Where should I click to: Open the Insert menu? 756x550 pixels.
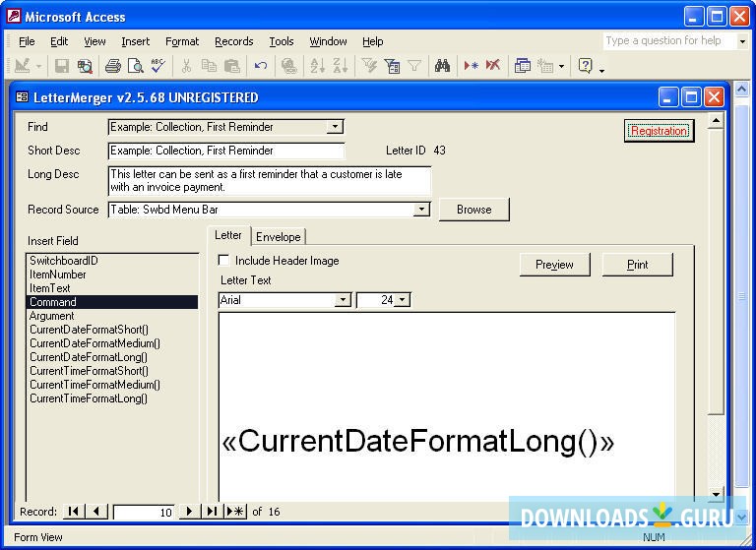click(136, 41)
